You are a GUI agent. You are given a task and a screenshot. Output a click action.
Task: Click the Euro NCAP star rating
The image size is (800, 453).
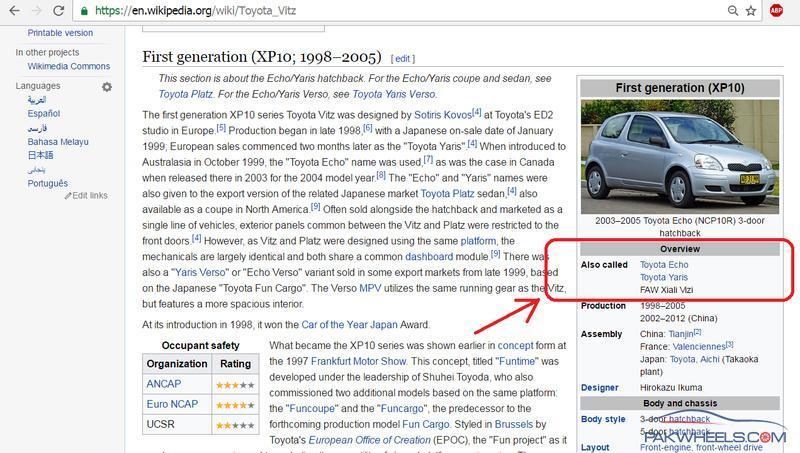[x=235, y=406]
